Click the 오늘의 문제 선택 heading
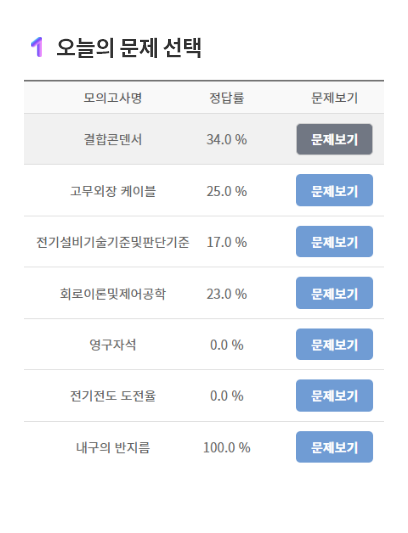 coord(129,48)
